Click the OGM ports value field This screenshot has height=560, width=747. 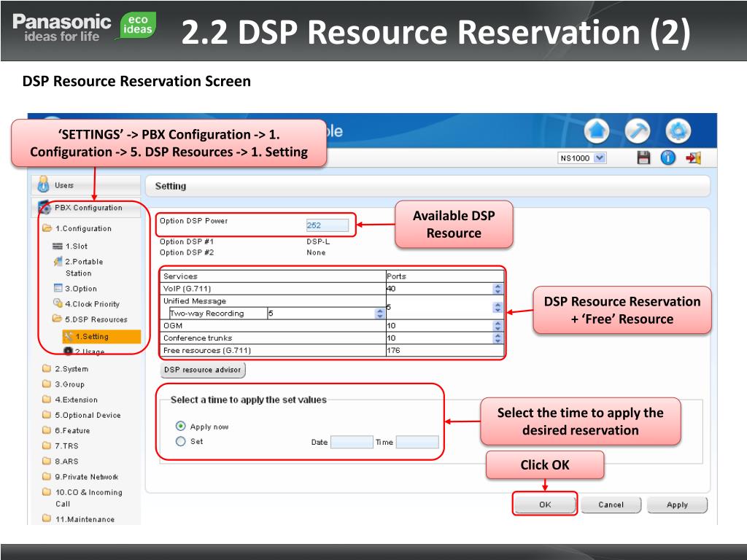point(438,326)
